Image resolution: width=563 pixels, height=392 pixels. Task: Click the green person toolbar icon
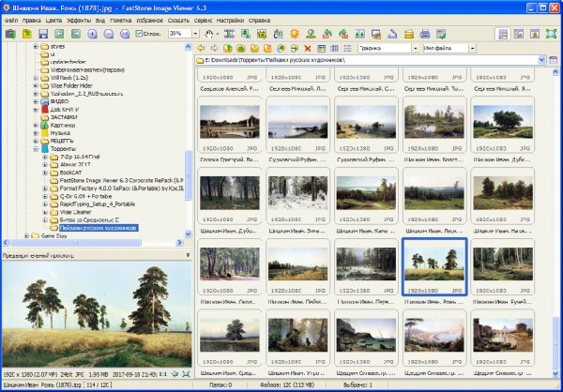[311, 34]
